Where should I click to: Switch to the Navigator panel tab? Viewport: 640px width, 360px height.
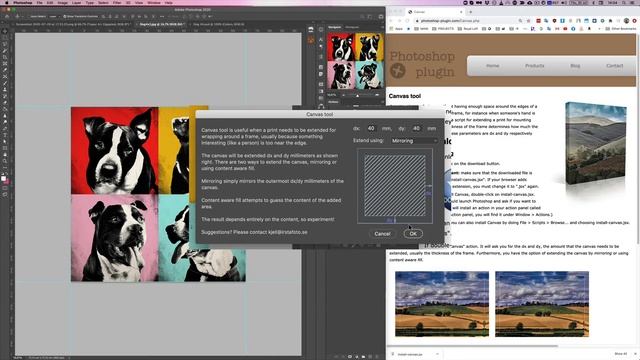(335, 27)
